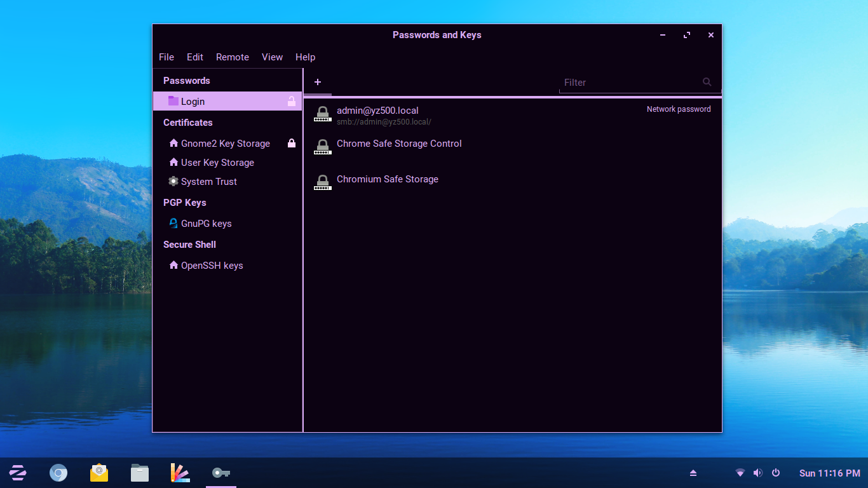Select System Trust in sidebar
Image resolution: width=868 pixels, height=488 pixels.
click(208, 182)
